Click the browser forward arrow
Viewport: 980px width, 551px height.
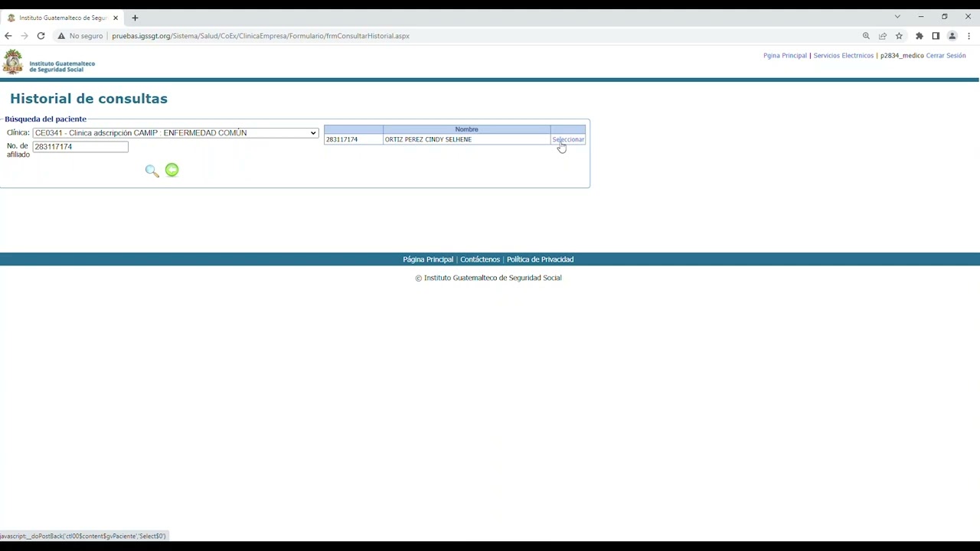tap(24, 36)
